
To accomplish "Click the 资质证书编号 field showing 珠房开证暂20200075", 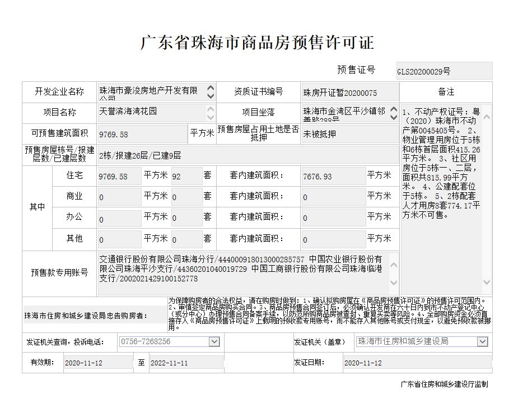I will pos(349,92).
